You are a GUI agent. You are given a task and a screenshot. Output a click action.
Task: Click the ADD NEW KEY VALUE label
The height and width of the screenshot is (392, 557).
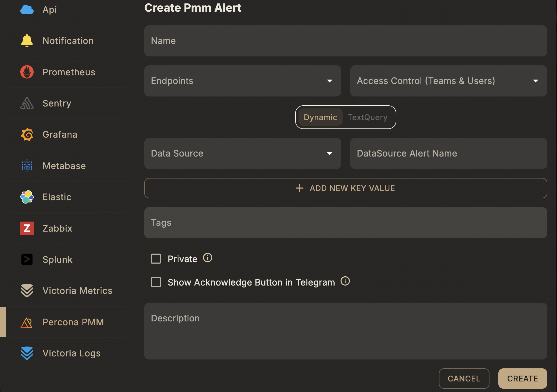[x=352, y=188]
